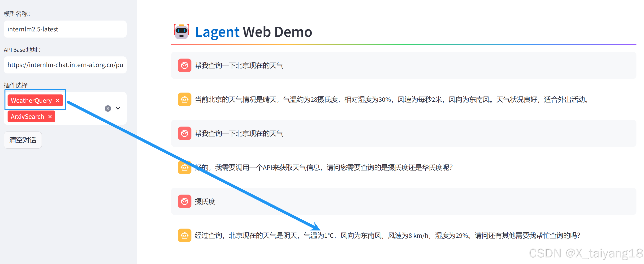Click the API Base address input field

pos(65,65)
